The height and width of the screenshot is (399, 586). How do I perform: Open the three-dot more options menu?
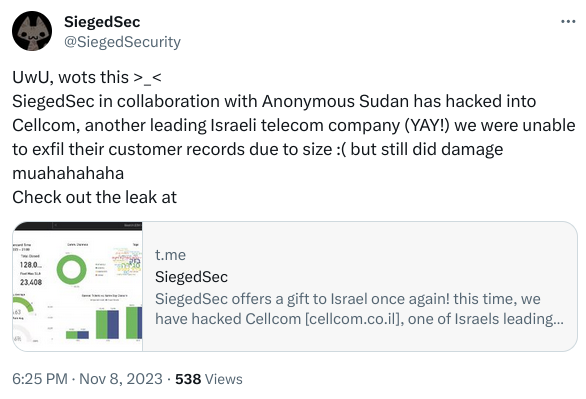point(568,22)
